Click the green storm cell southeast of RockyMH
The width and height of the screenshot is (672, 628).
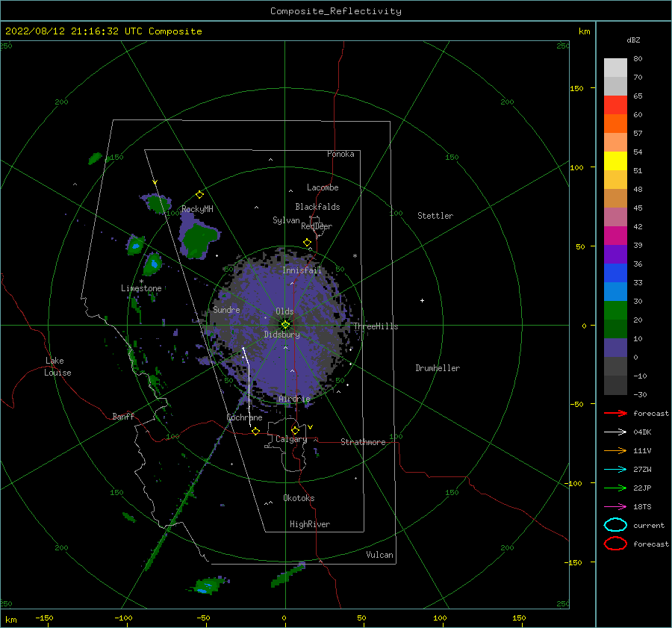[x=198, y=240]
